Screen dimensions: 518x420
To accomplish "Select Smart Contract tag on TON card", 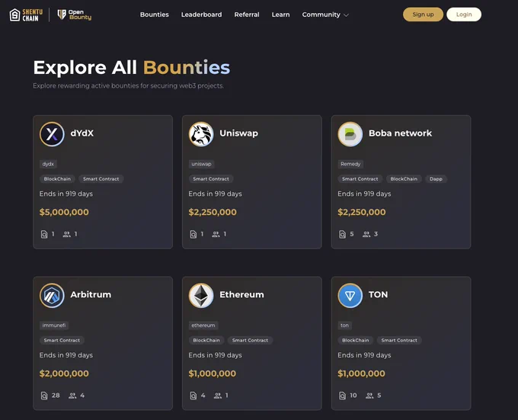I will (399, 340).
